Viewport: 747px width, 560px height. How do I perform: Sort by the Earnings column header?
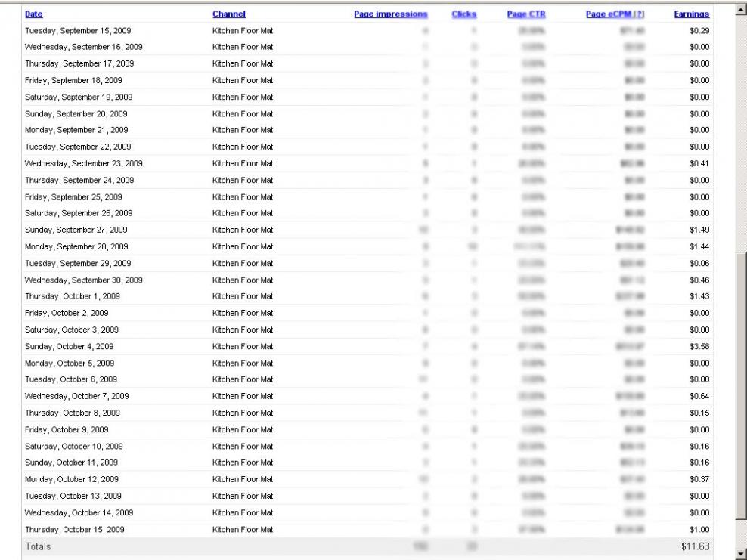click(691, 14)
